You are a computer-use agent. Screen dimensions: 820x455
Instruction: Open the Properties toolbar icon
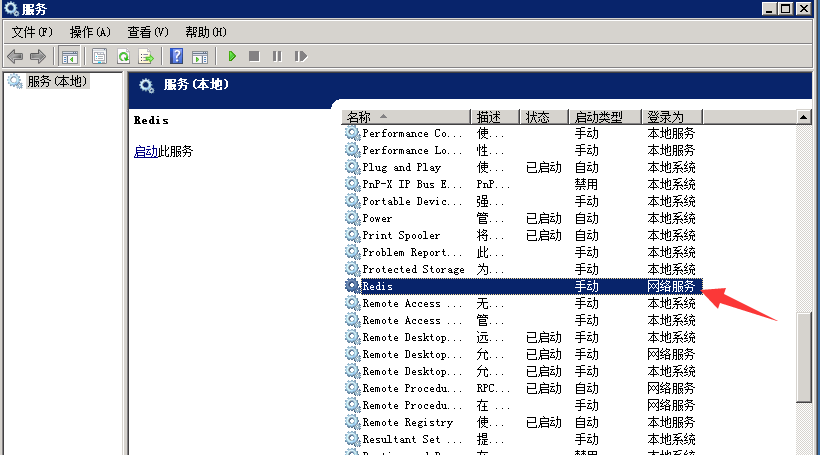pos(99,56)
